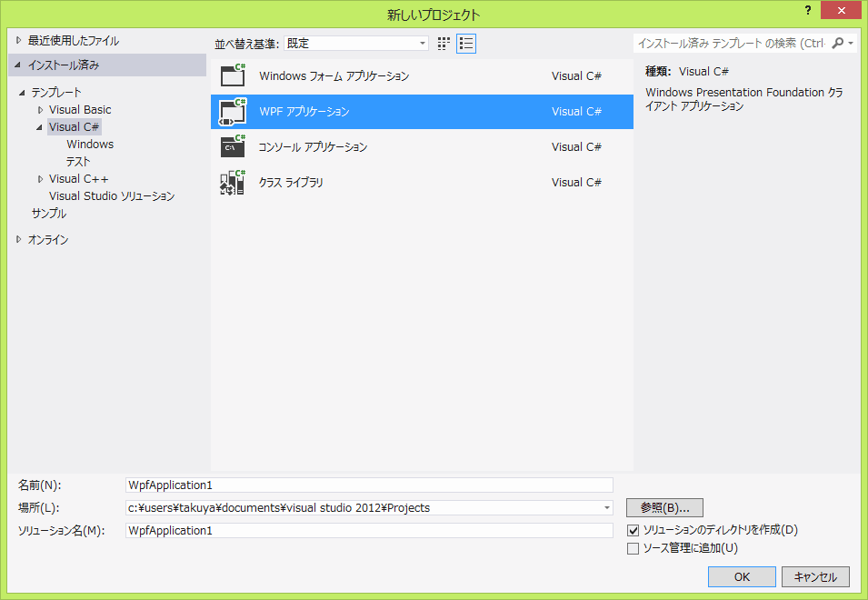The height and width of the screenshot is (600, 868).
Task: Click the ソリューション名 input field
Action: 369,530
